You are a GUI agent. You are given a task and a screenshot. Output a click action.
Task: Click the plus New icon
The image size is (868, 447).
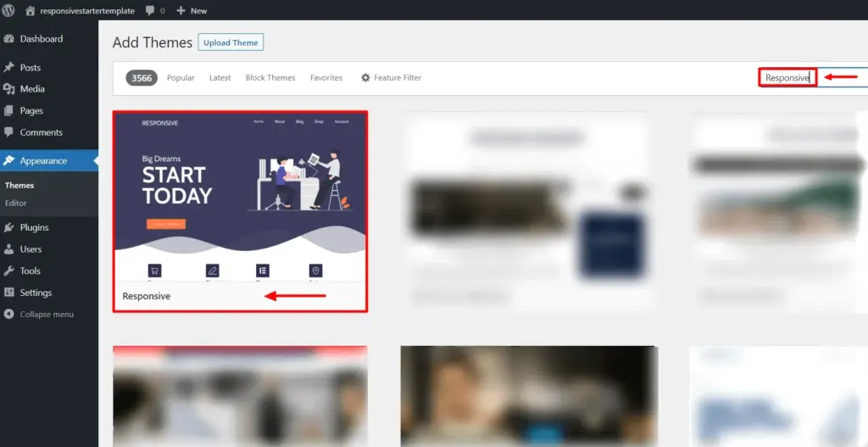(180, 11)
